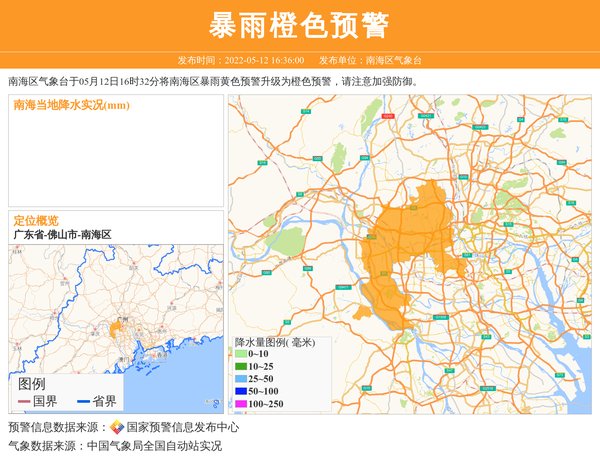Screen dimensions: 600x471
Task: Click the 国家预警信息发布中心 logo icon
Action: point(117,427)
